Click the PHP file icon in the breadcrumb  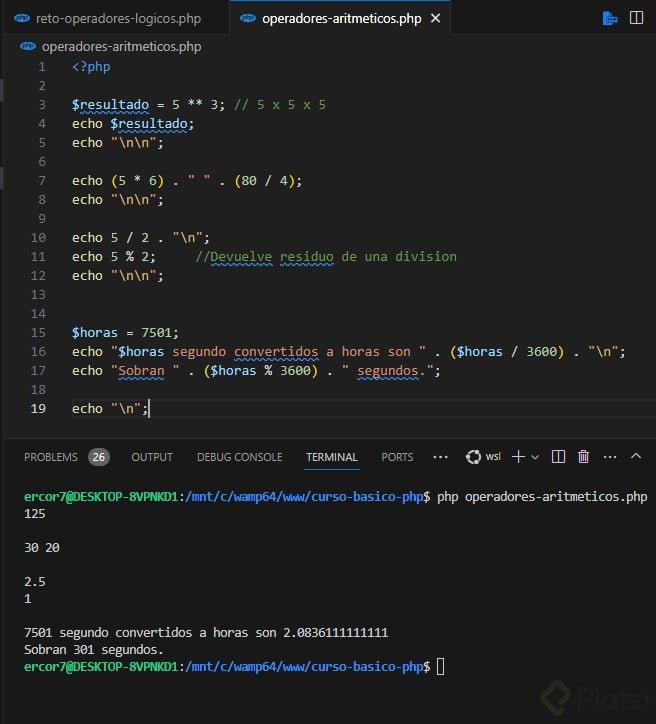click(28, 46)
